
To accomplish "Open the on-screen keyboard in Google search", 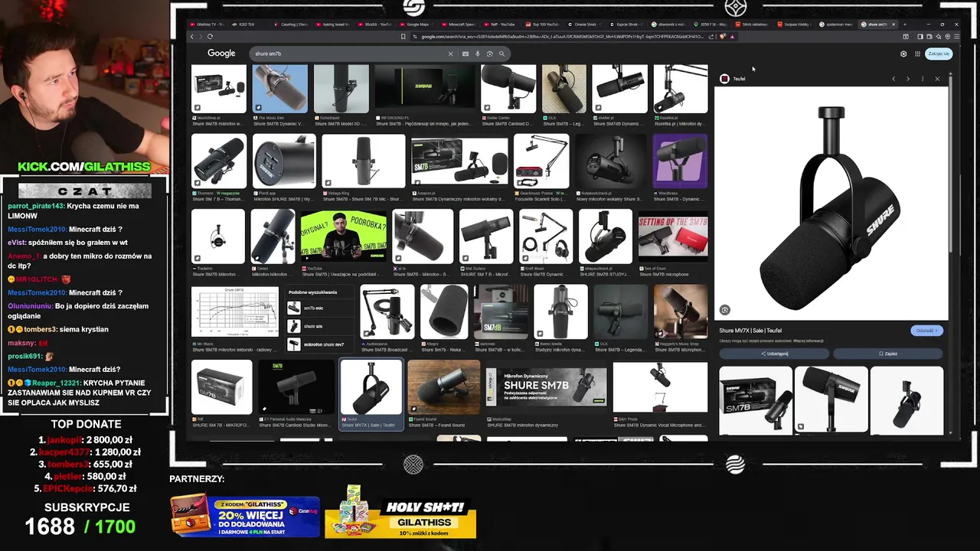I will 465,54.
